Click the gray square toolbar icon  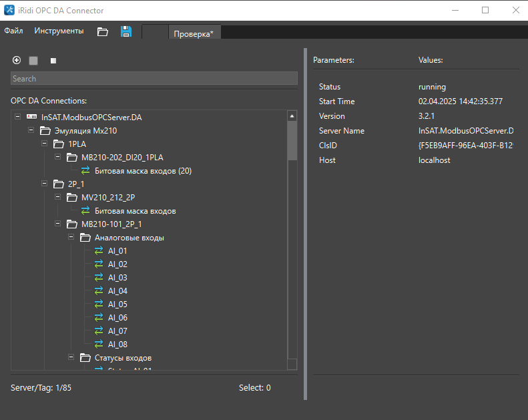point(33,61)
